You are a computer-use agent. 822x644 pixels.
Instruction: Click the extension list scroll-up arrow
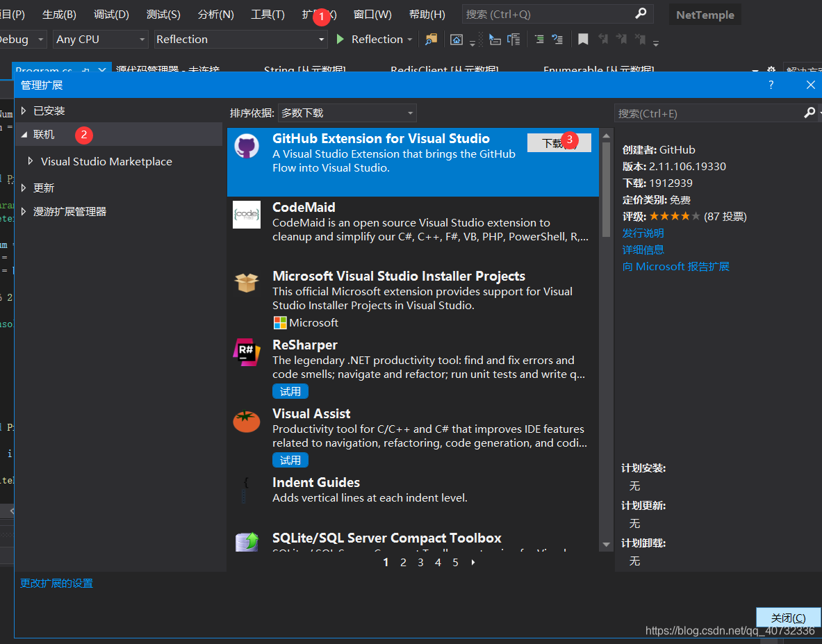point(606,135)
